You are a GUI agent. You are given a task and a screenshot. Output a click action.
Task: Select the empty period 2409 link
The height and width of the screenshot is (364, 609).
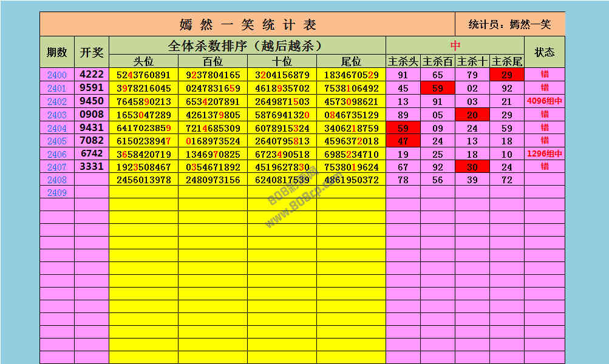click(57, 193)
